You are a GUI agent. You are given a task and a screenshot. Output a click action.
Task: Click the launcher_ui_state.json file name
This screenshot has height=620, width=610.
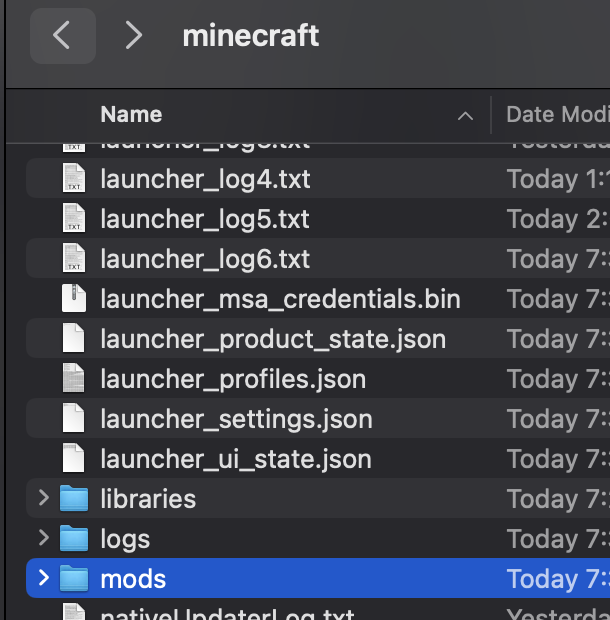click(x=236, y=459)
